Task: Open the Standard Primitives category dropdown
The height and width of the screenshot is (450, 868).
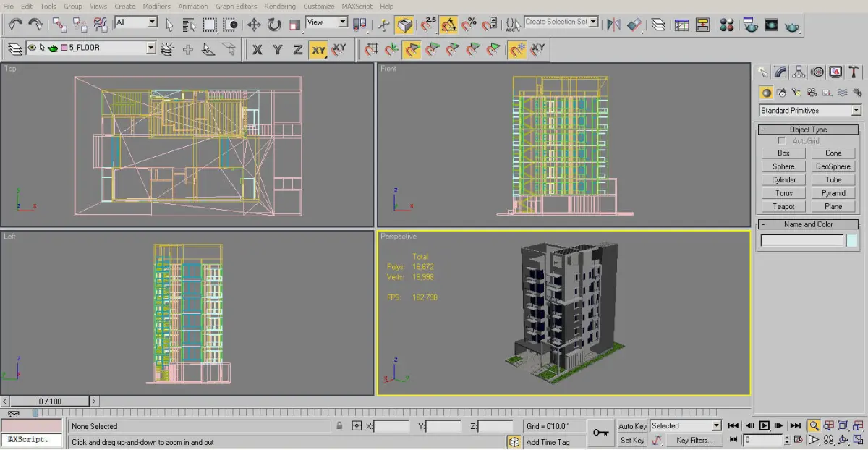Action: click(x=809, y=111)
